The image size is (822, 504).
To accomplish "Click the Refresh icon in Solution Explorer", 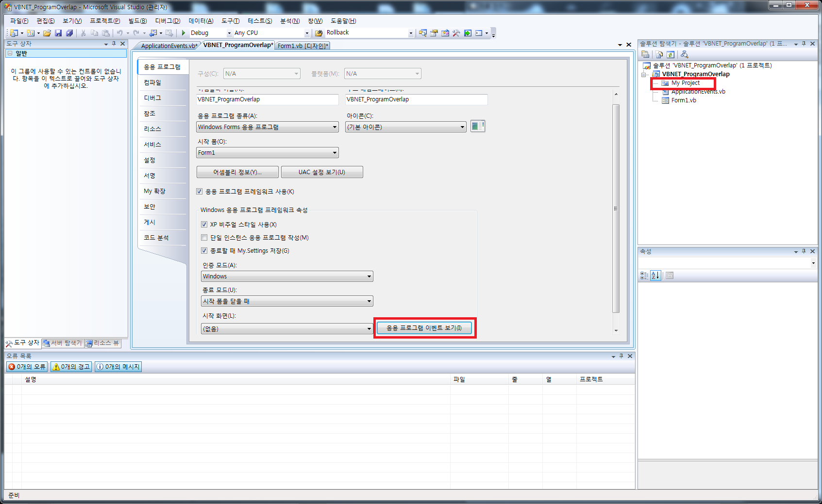I will click(x=671, y=54).
